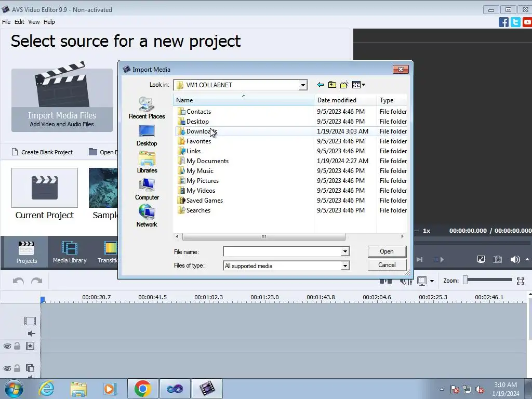The height and width of the screenshot is (399, 532).
Task: Go up one folder level
Action: click(x=332, y=85)
